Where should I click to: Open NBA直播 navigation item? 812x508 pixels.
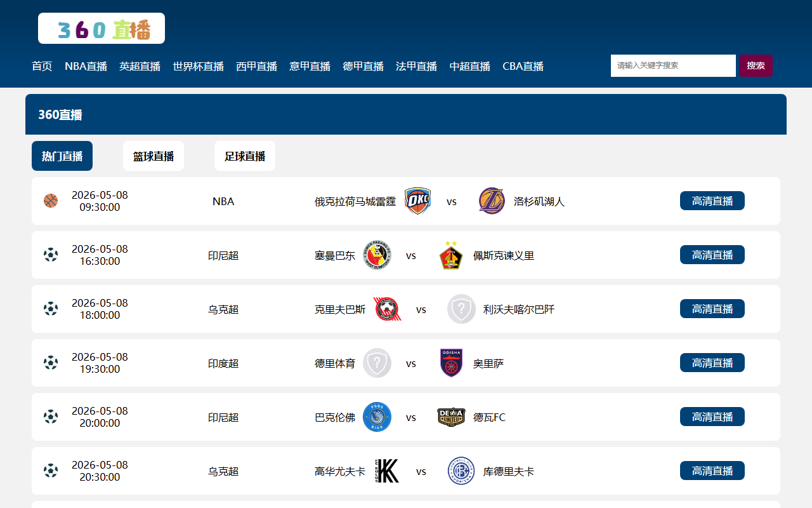(x=86, y=66)
